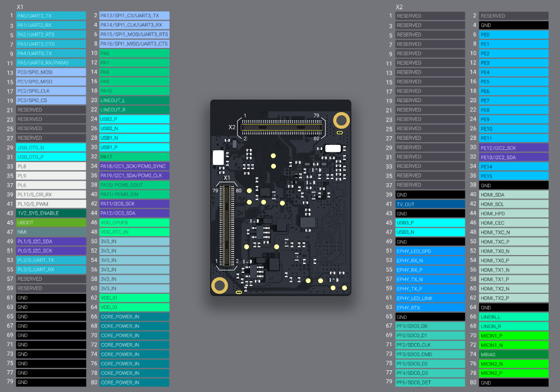Viewport: 560px width, 392px height.
Task: Select the UBOOT pin label
Action: point(51,223)
